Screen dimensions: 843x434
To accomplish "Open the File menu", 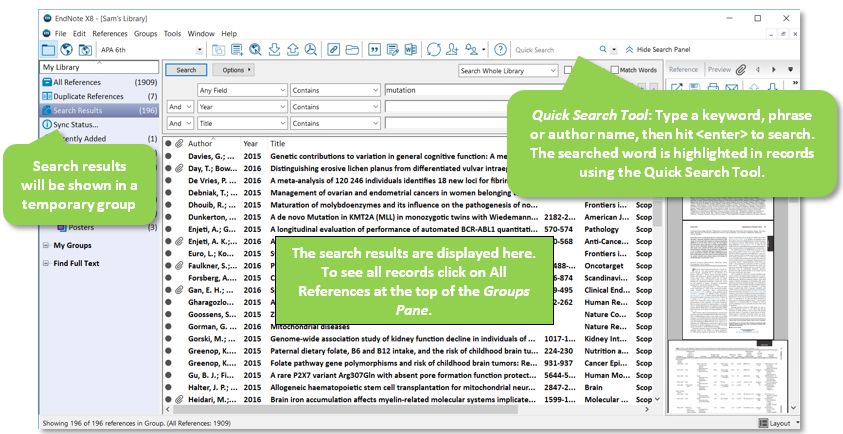I will click(60, 33).
